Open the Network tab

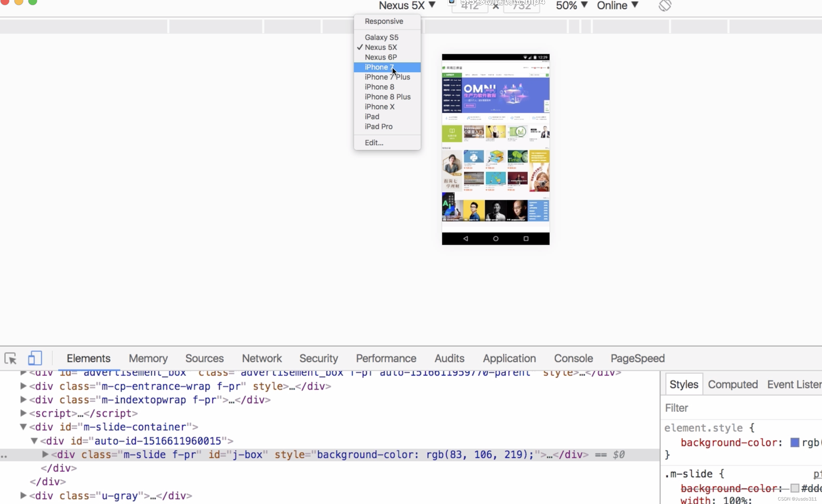click(x=262, y=358)
